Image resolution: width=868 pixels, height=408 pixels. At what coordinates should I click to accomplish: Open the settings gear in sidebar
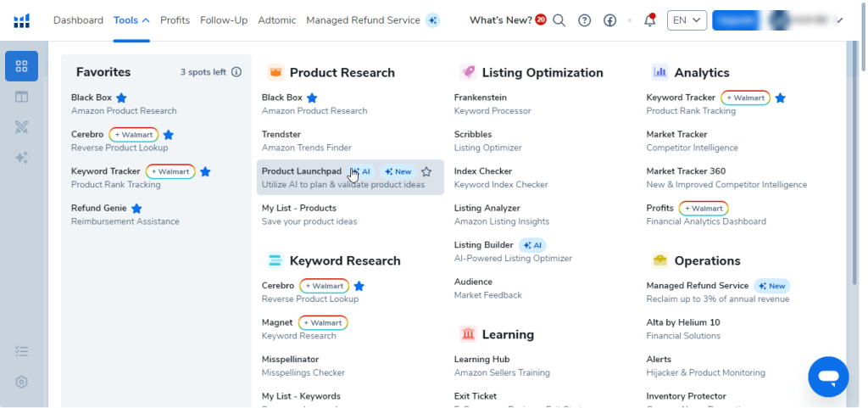click(21, 382)
